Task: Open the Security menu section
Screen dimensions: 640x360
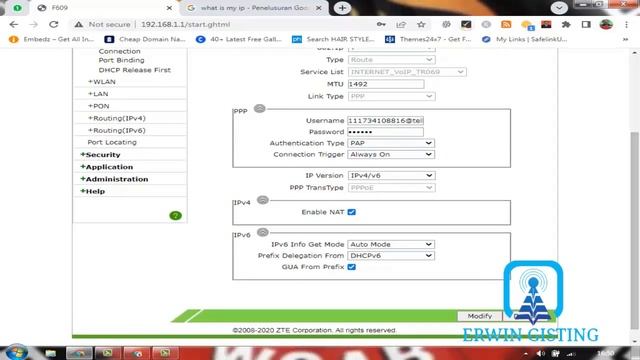Action: click(x=100, y=155)
